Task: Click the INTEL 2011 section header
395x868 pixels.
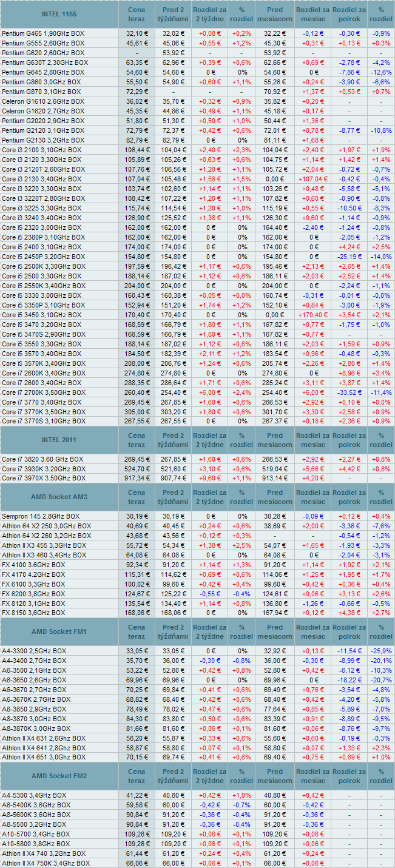Action: coord(59,440)
